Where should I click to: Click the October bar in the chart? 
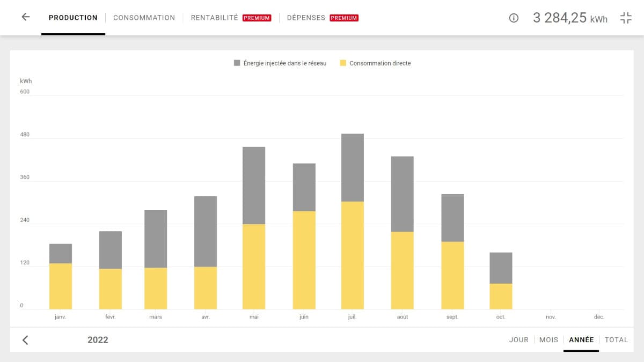click(501, 280)
